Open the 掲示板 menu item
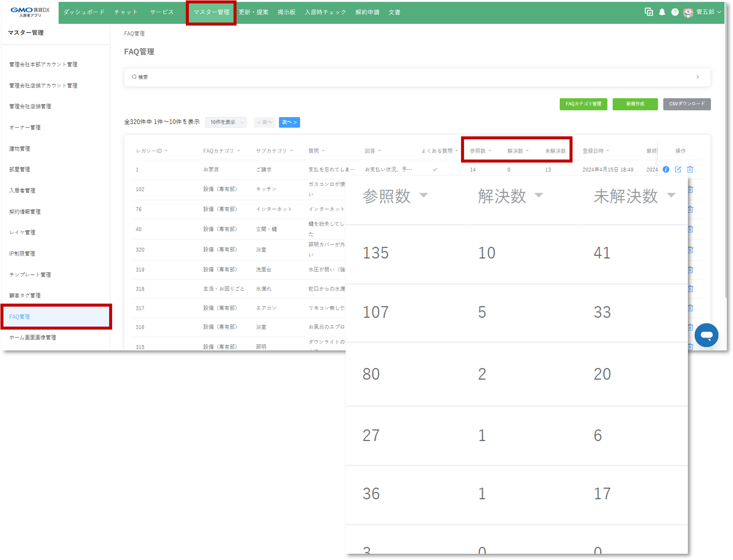The height and width of the screenshot is (560, 733). click(x=286, y=12)
